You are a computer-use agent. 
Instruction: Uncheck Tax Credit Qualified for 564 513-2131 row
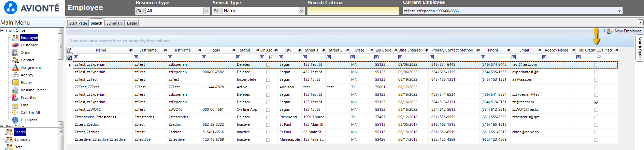(596, 102)
